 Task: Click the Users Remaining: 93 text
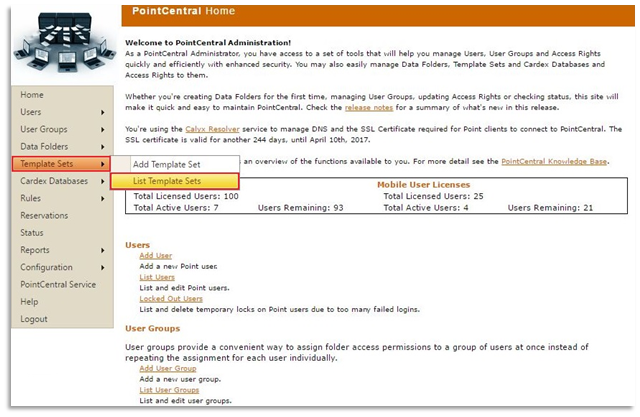pos(300,208)
